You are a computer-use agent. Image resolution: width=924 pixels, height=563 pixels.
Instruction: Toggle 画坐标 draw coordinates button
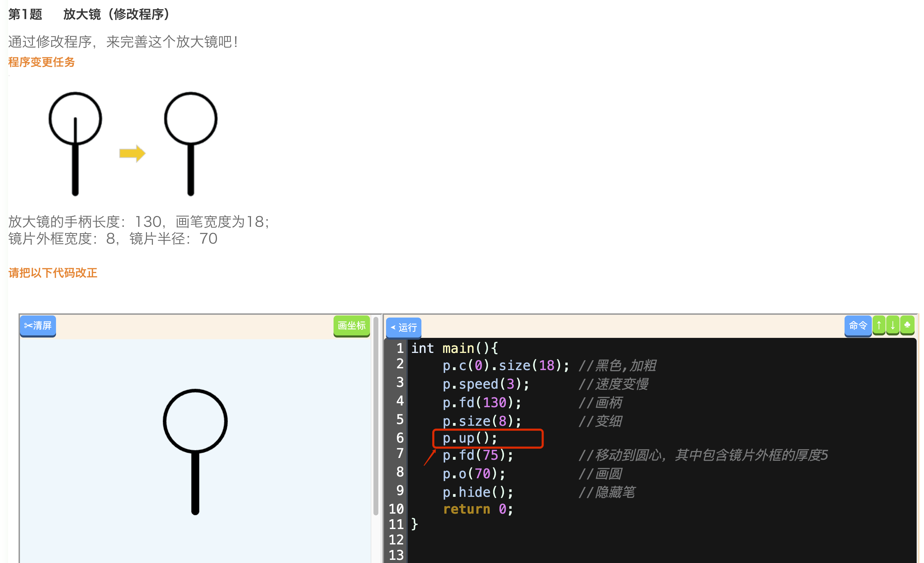point(351,326)
